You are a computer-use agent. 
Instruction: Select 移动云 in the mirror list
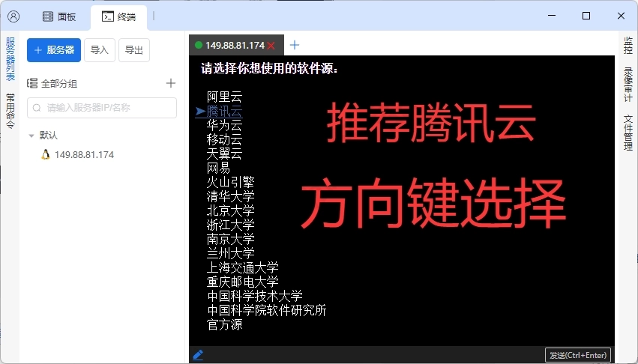[224, 139]
